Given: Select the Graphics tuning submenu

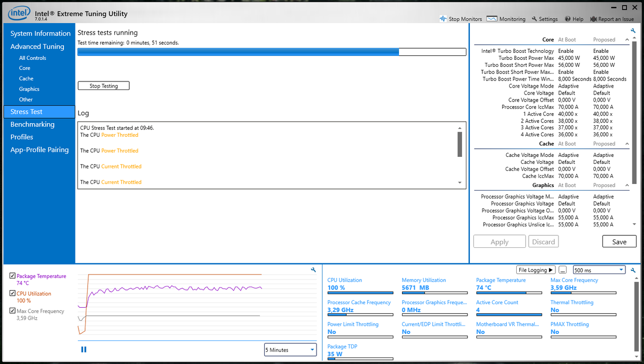Looking at the screenshot, I should 29,89.
